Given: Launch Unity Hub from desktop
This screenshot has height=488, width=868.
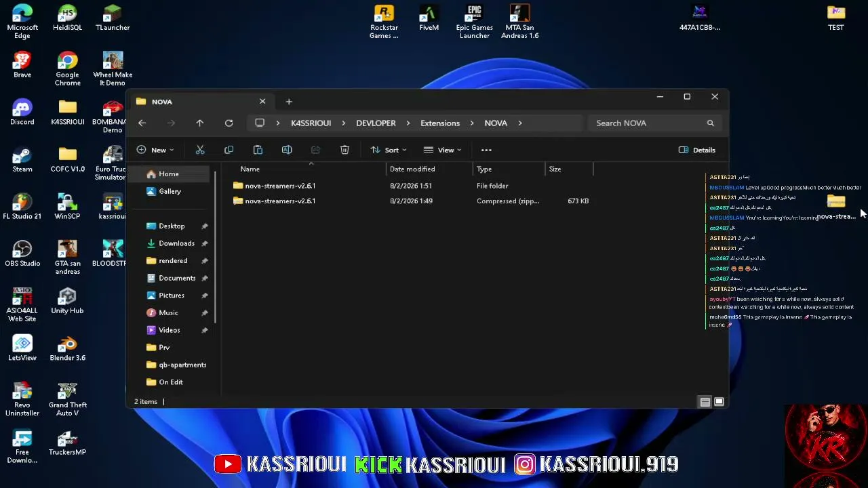Looking at the screenshot, I should (67, 302).
